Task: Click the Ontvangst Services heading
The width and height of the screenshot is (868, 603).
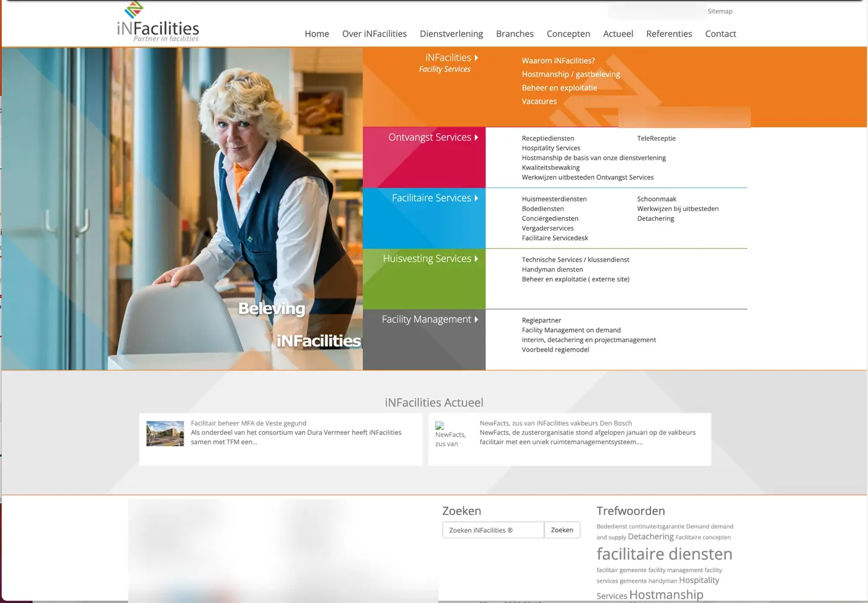Action: pyautogui.click(x=430, y=137)
